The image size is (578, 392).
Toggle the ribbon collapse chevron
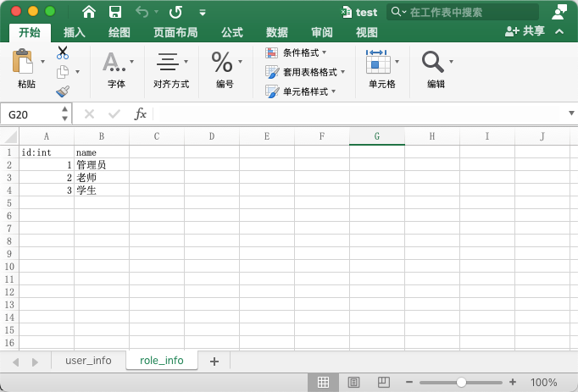pyautogui.click(x=559, y=31)
